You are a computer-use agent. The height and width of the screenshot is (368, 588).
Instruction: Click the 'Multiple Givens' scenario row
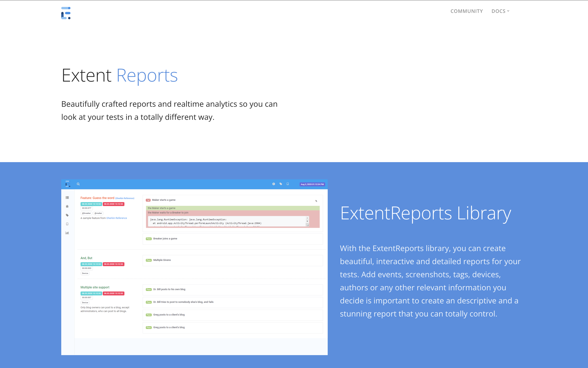point(233,260)
